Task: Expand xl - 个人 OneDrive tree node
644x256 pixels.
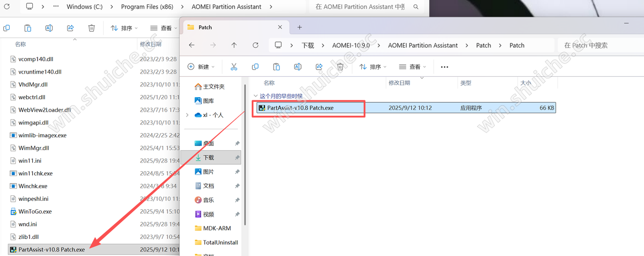Action: click(187, 115)
